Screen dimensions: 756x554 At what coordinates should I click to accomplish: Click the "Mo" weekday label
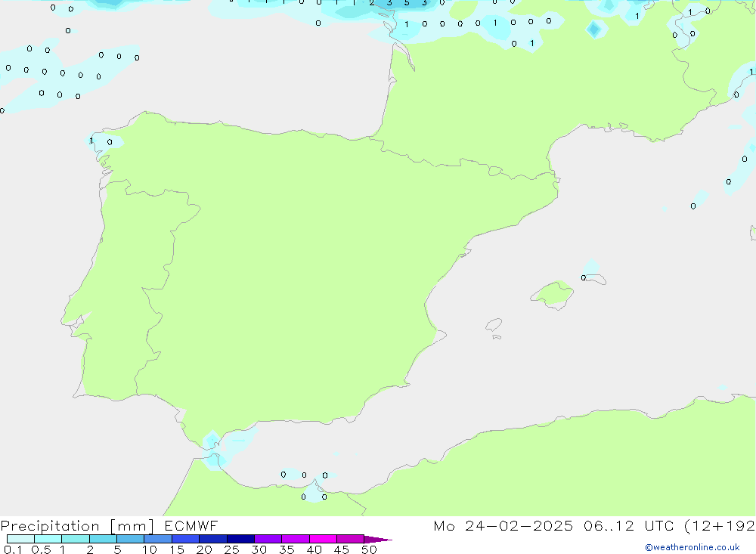tap(444, 525)
